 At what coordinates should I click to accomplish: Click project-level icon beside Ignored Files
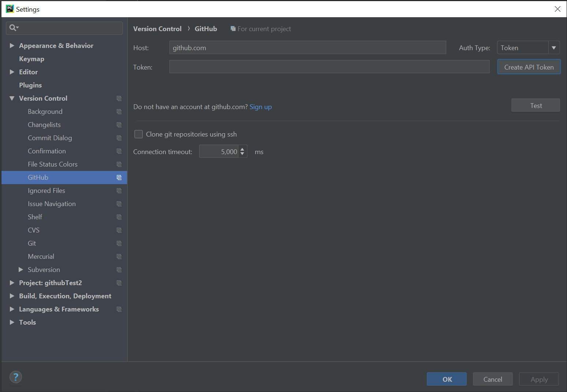point(119,191)
